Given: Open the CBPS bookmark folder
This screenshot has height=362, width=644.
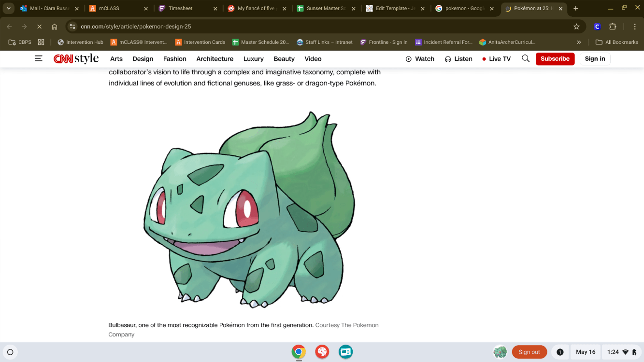Looking at the screenshot, I should (20, 42).
